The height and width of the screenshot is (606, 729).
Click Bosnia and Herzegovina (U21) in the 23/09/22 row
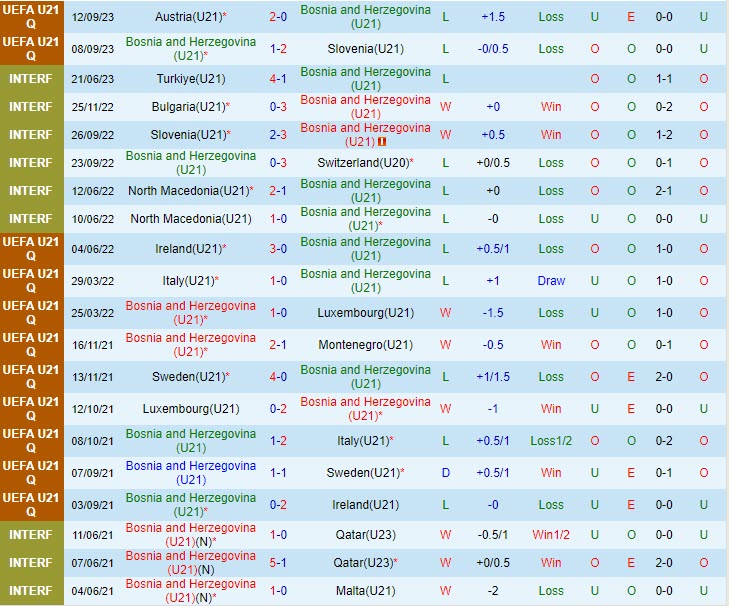point(191,163)
